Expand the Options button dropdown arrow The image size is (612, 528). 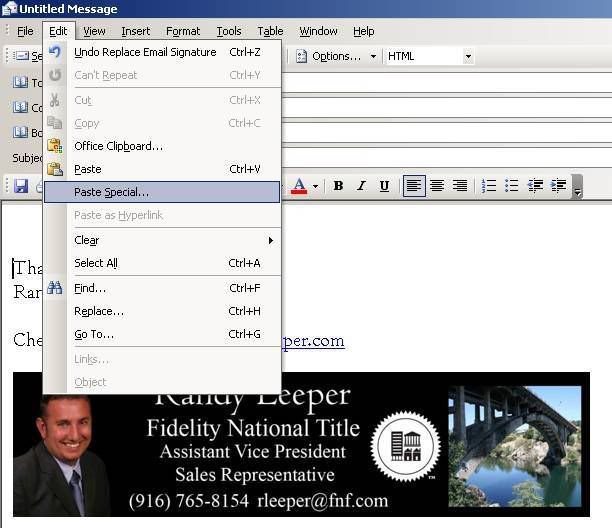tap(374, 56)
